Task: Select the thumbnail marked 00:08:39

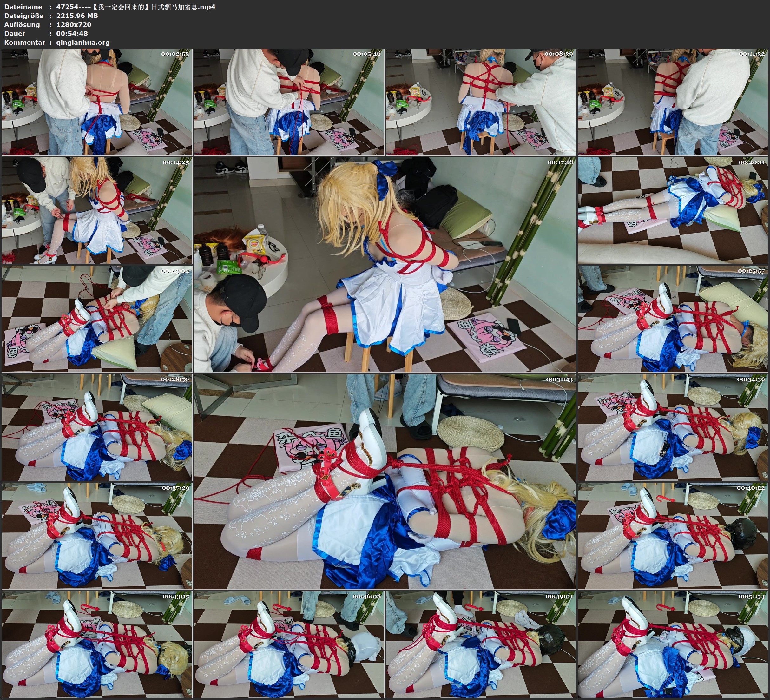Action: pos(480,102)
